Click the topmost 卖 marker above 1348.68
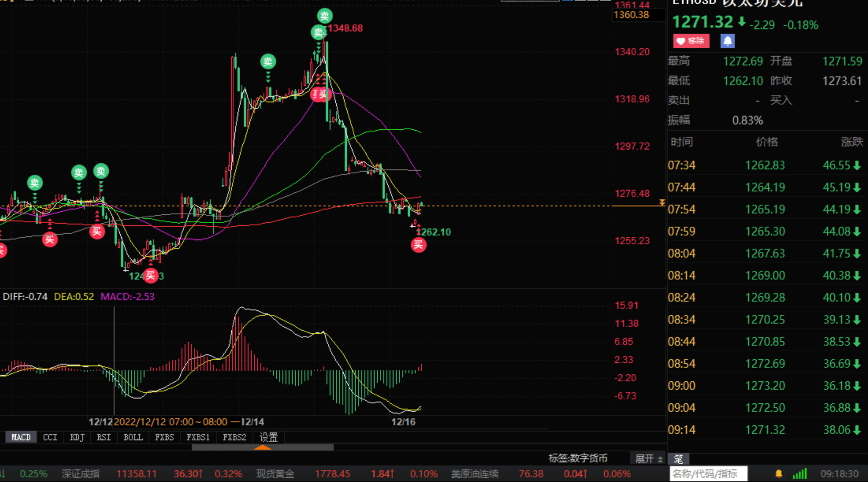The image size is (868, 482). (x=324, y=16)
